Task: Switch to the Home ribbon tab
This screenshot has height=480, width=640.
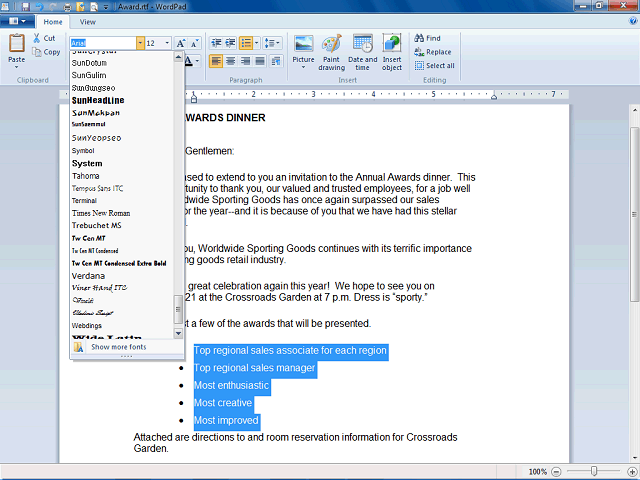Action: [53, 22]
